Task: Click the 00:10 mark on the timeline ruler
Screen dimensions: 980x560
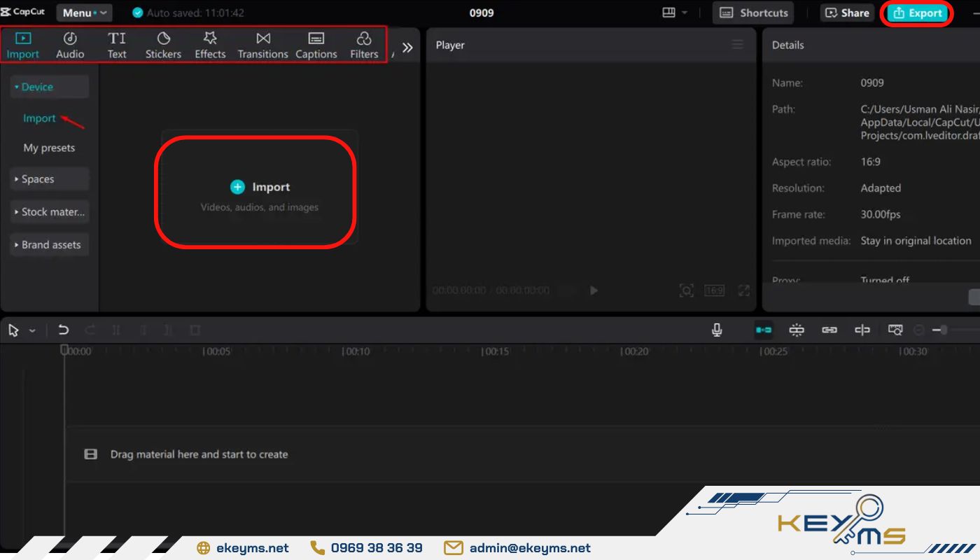Action: pos(356,351)
